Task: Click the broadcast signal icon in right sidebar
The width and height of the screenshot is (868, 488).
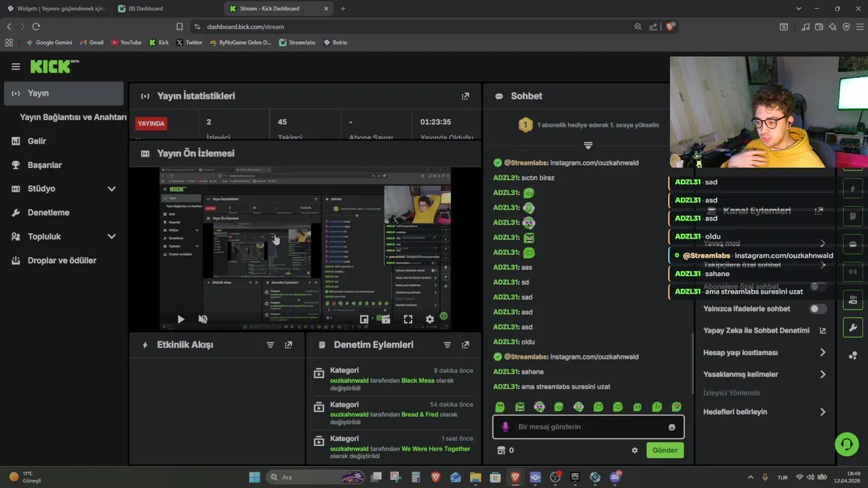Action: coord(852,272)
